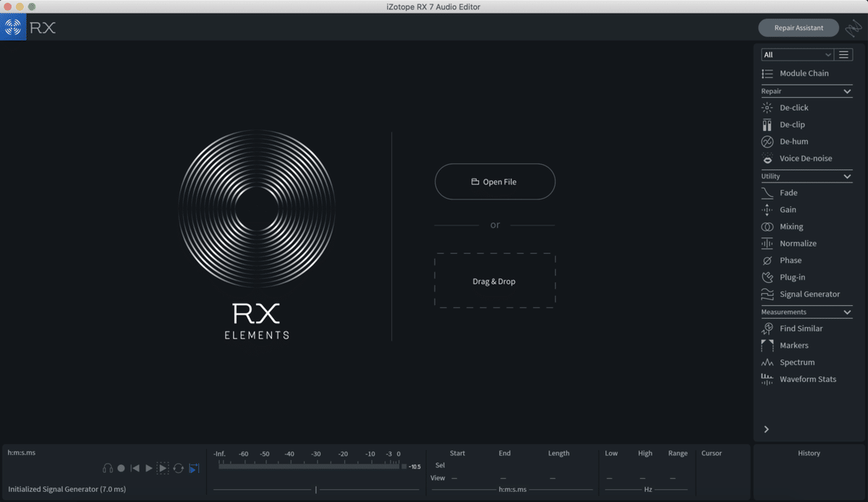The width and height of the screenshot is (868, 502).
Task: Toggle Loop playback
Action: click(178, 469)
